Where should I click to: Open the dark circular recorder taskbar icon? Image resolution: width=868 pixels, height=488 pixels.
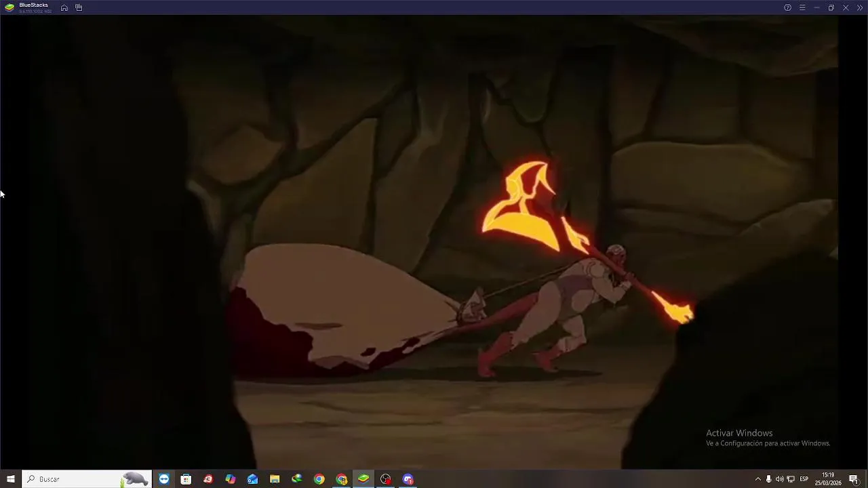[x=386, y=479]
